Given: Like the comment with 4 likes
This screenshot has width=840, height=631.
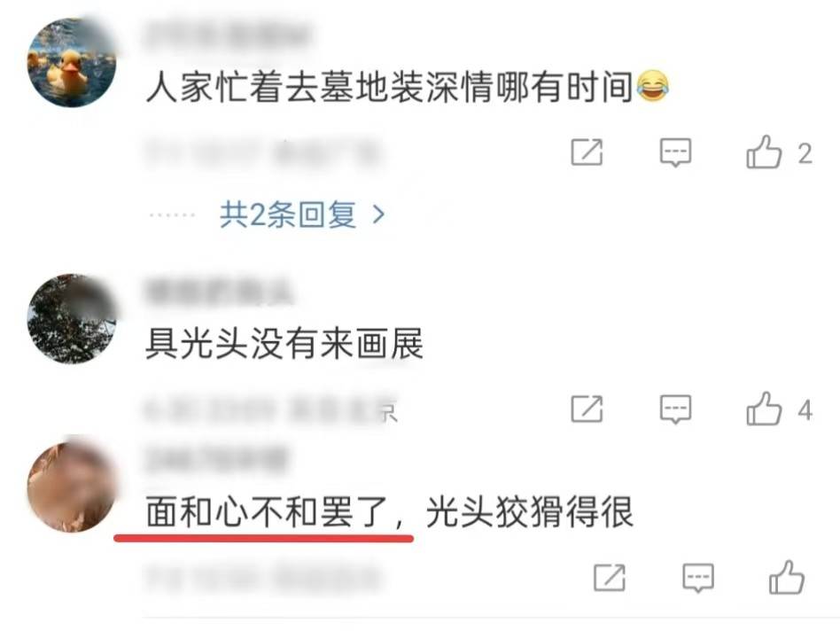Looking at the screenshot, I should pos(764,409).
